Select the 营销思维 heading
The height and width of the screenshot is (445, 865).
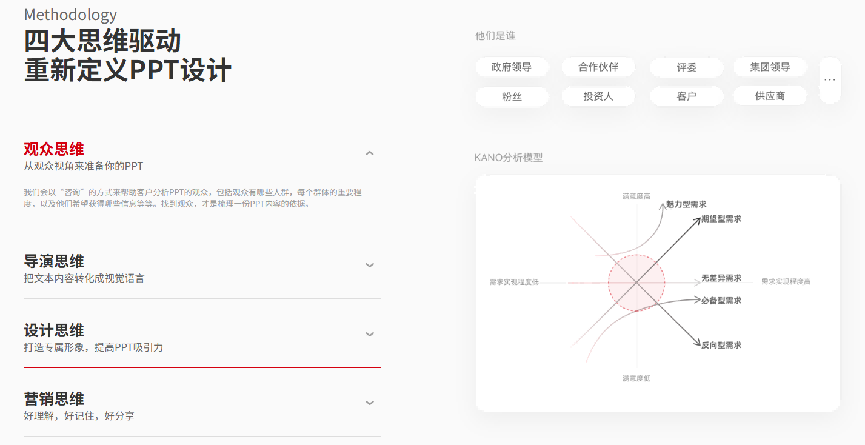tap(54, 399)
